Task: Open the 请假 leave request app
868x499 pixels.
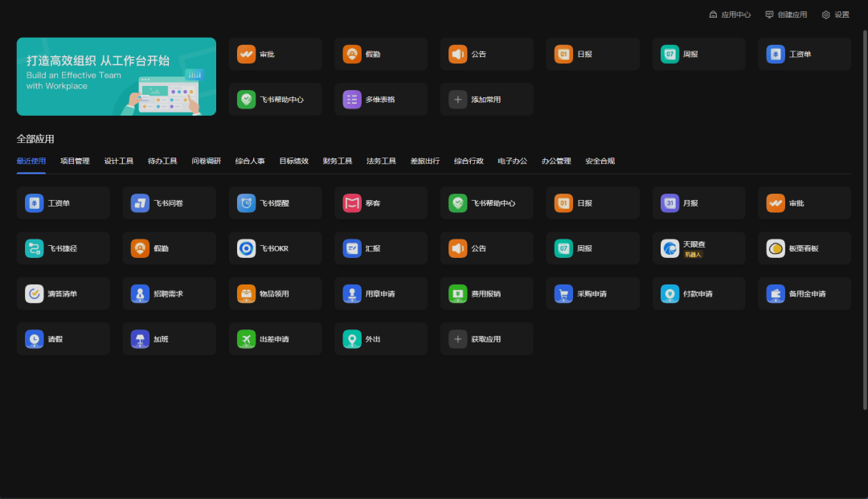Action: (63, 339)
